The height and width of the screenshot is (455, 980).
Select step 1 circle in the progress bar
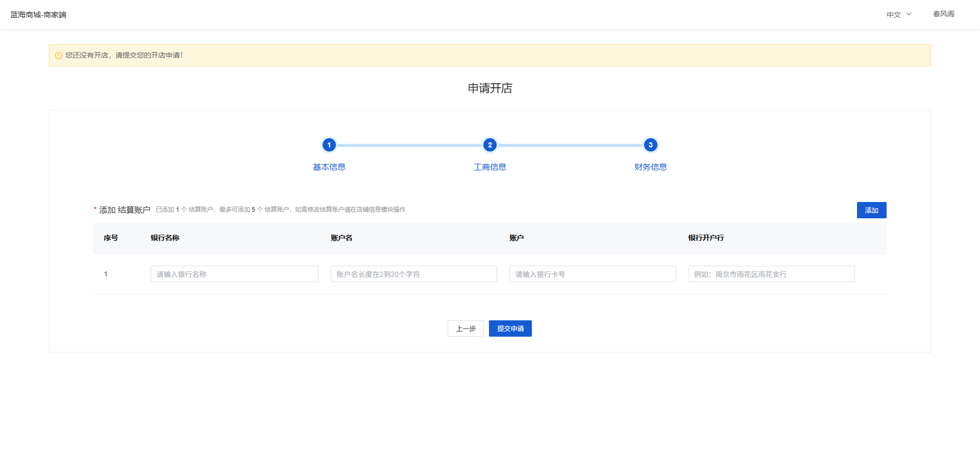pyautogui.click(x=329, y=145)
